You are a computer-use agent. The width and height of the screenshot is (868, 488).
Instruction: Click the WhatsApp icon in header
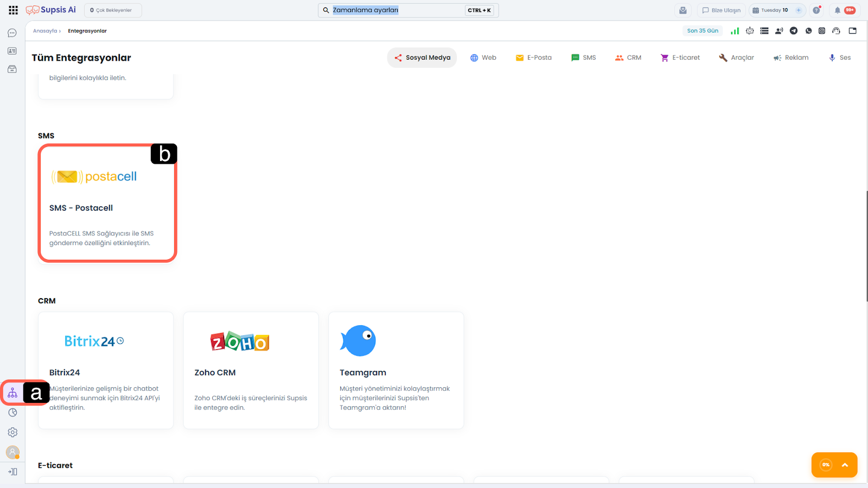click(x=808, y=31)
